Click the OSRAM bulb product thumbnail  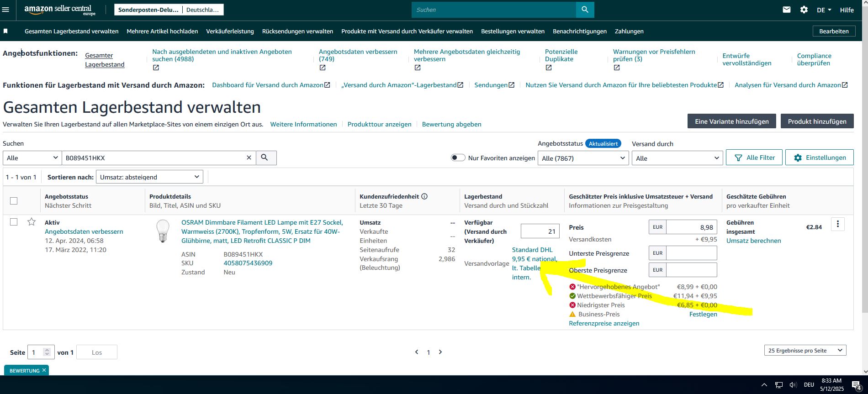click(163, 231)
